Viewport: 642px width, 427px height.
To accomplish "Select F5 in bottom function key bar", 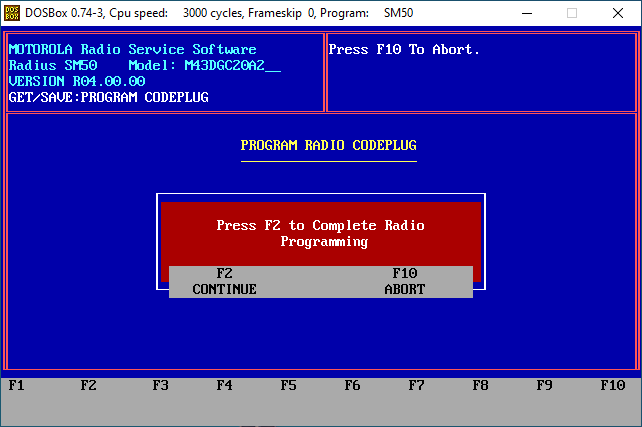I will coord(288,385).
